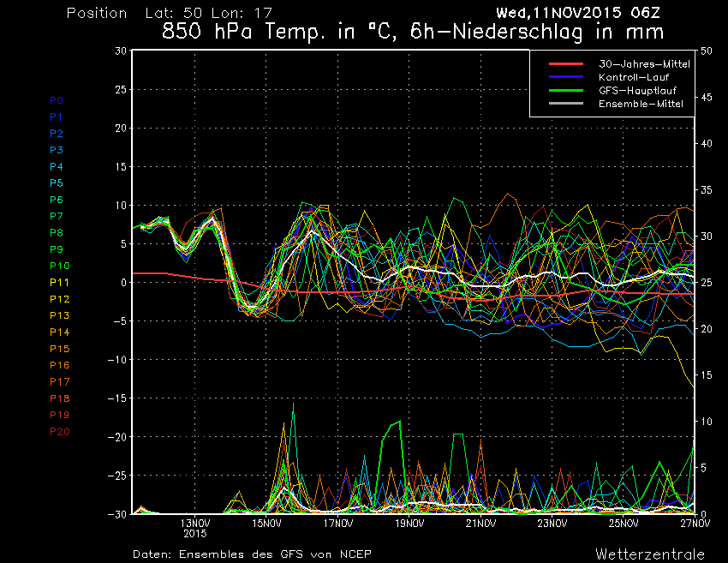
Task: Click the 27NOV date axis label
Action: [695, 524]
